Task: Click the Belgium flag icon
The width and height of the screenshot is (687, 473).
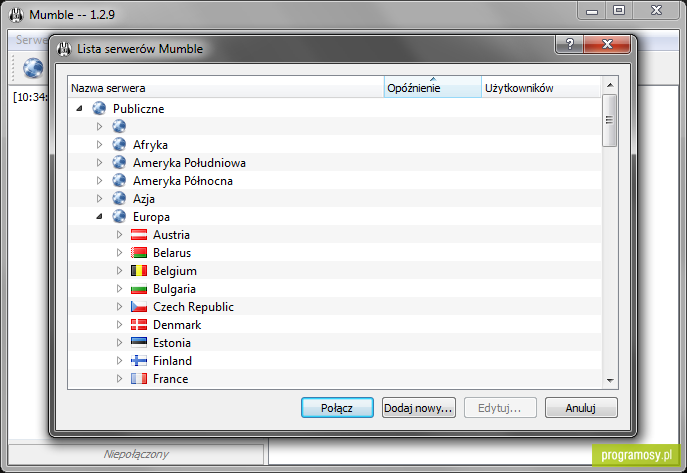Action: (x=139, y=271)
